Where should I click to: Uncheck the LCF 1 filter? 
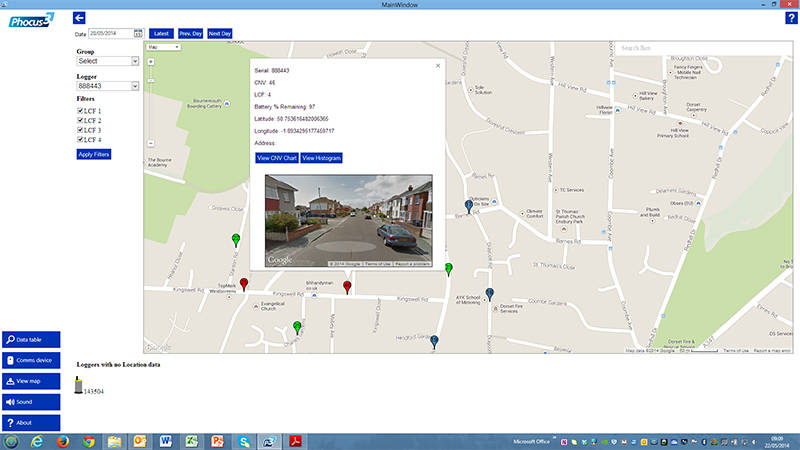80,111
